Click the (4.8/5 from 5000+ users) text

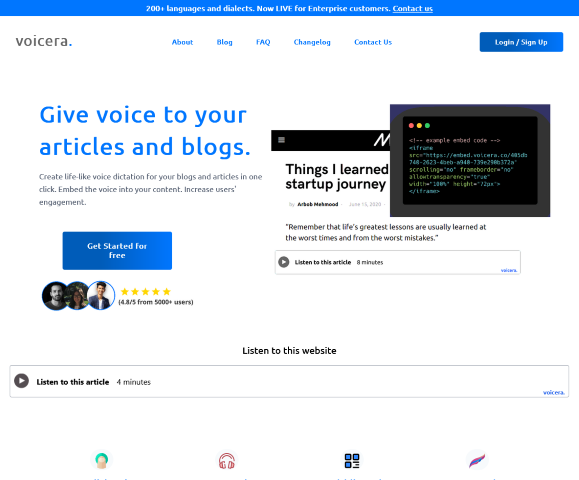pyautogui.click(x=156, y=302)
